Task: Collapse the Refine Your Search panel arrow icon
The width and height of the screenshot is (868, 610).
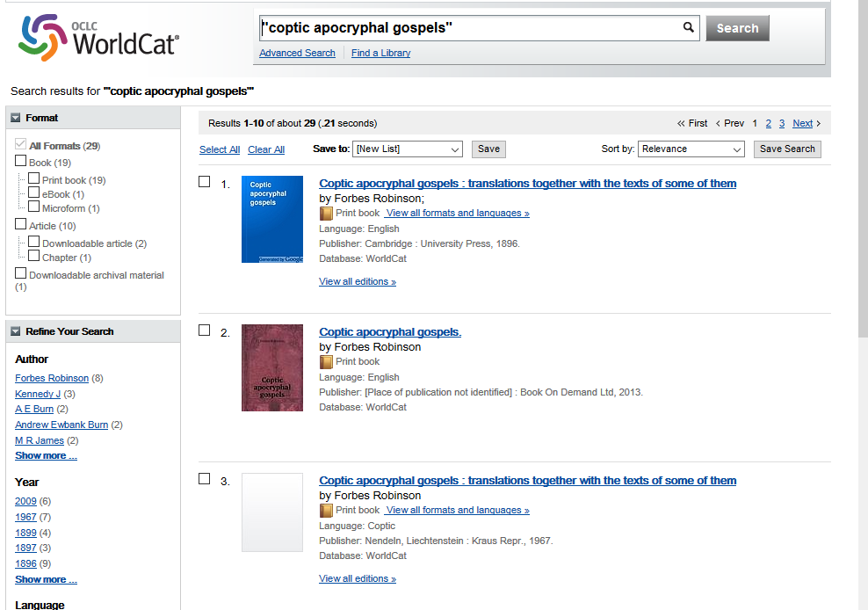Action: coord(15,331)
